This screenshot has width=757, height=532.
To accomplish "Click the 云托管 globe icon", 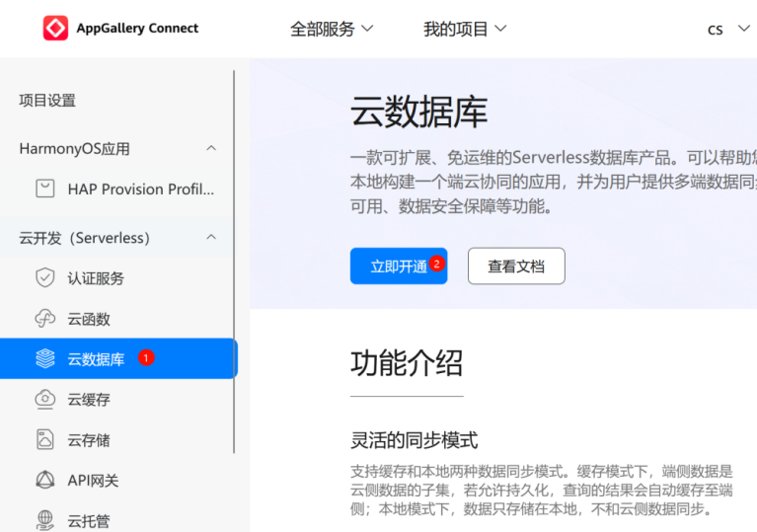I will [45, 520].
